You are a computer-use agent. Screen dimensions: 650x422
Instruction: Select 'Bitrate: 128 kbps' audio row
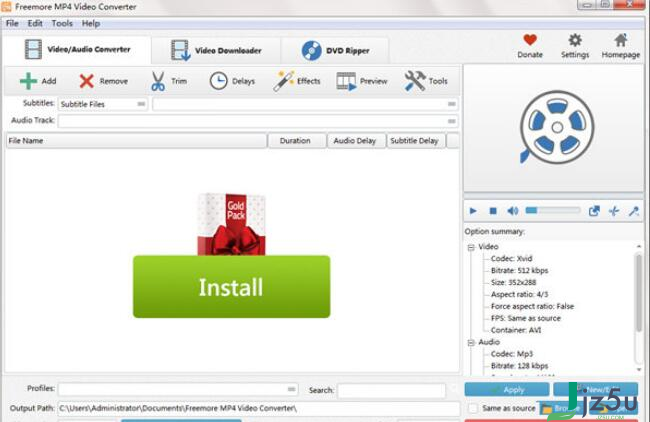(x=519, y=366)
